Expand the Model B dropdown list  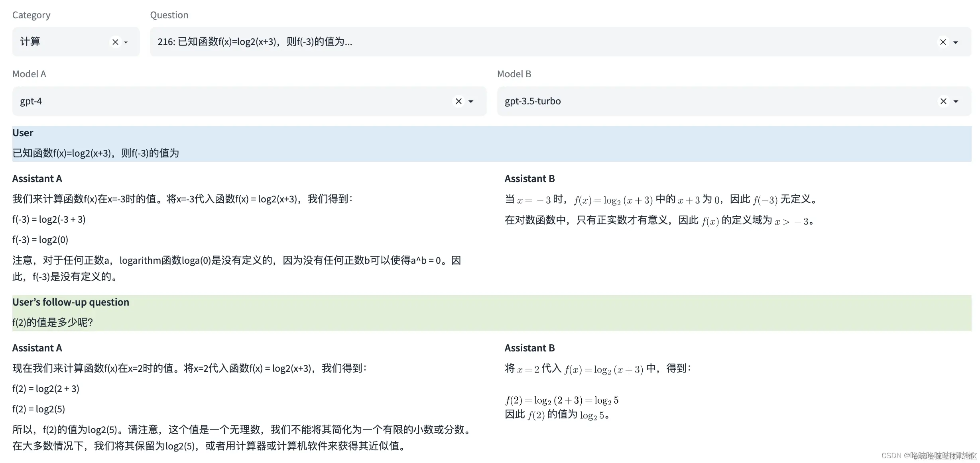(x=956, y=102)
